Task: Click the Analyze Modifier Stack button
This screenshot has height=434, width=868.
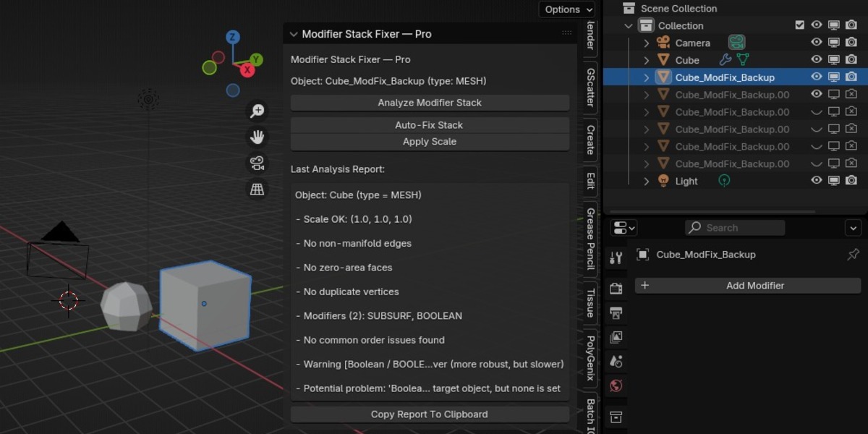Action: pyautogui.click(x=430, y=103)
